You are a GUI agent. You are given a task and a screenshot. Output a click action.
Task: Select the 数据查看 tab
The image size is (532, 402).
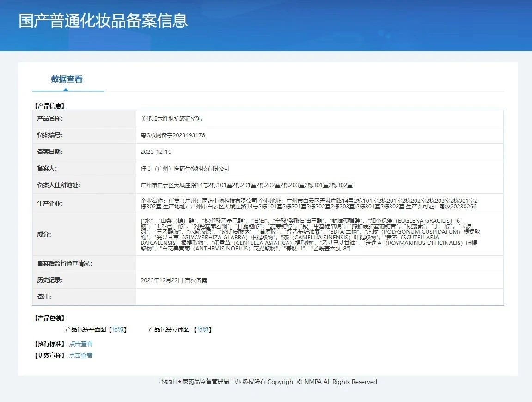point(67,79)
